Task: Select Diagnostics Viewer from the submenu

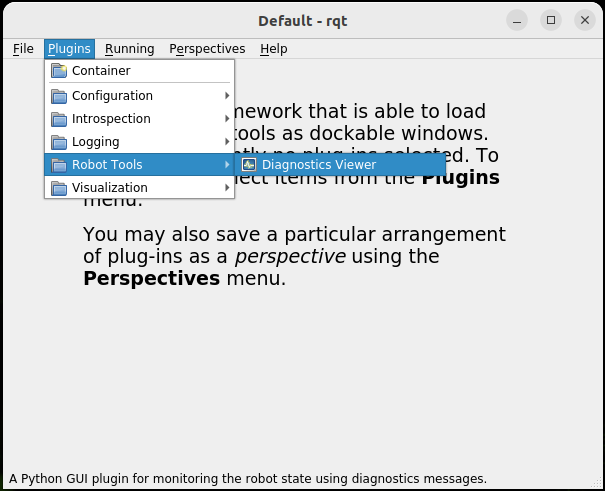Action: (319, 165)
